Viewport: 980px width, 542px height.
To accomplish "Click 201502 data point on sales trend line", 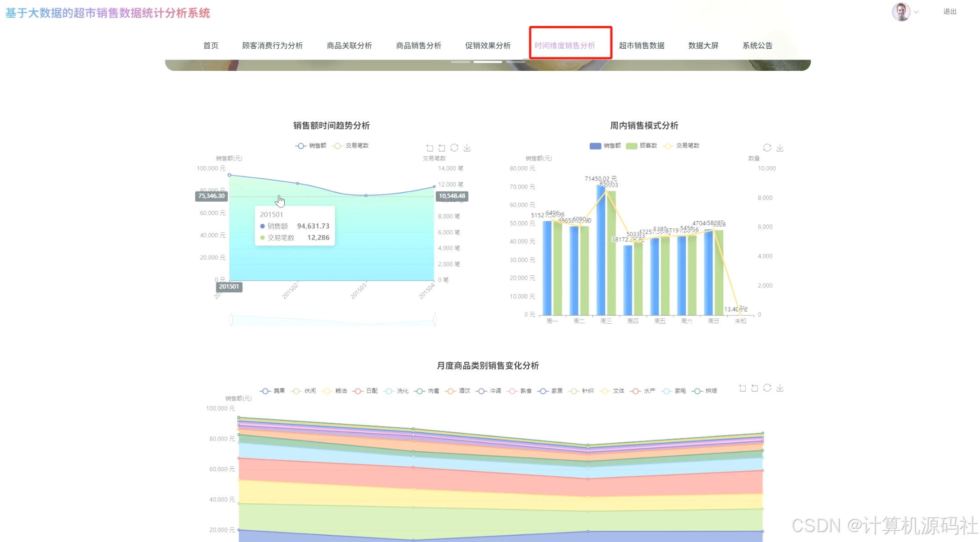I will click(x=297, y=183).
